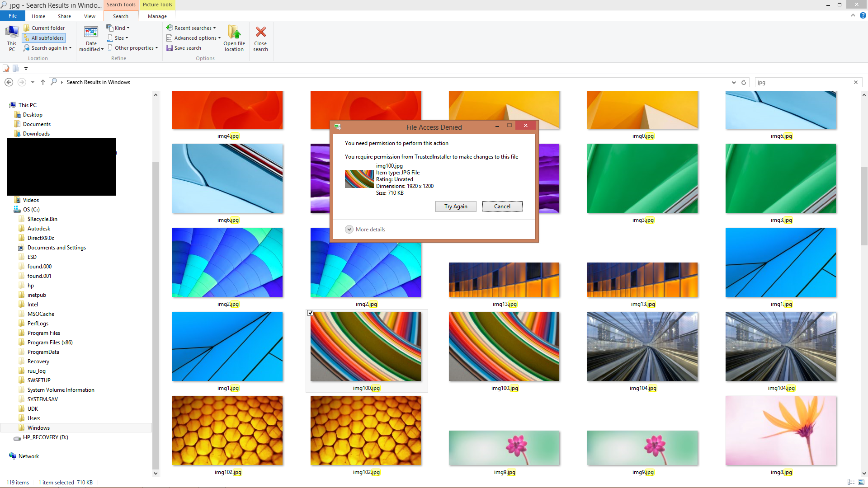The image size is (868, 488).
Task: Open the Advanced options dropdown
Action: tap(194, 38)
